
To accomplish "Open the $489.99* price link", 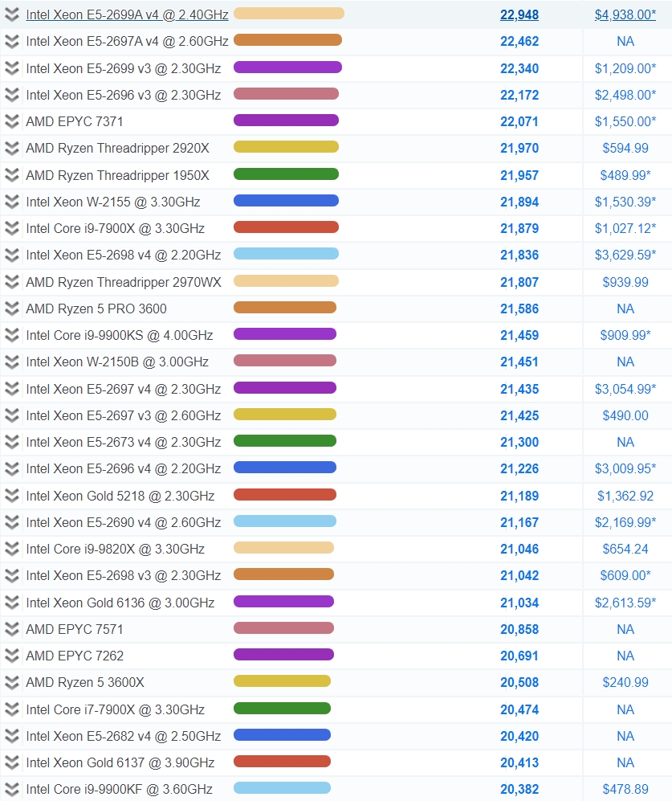I will 625,175.
